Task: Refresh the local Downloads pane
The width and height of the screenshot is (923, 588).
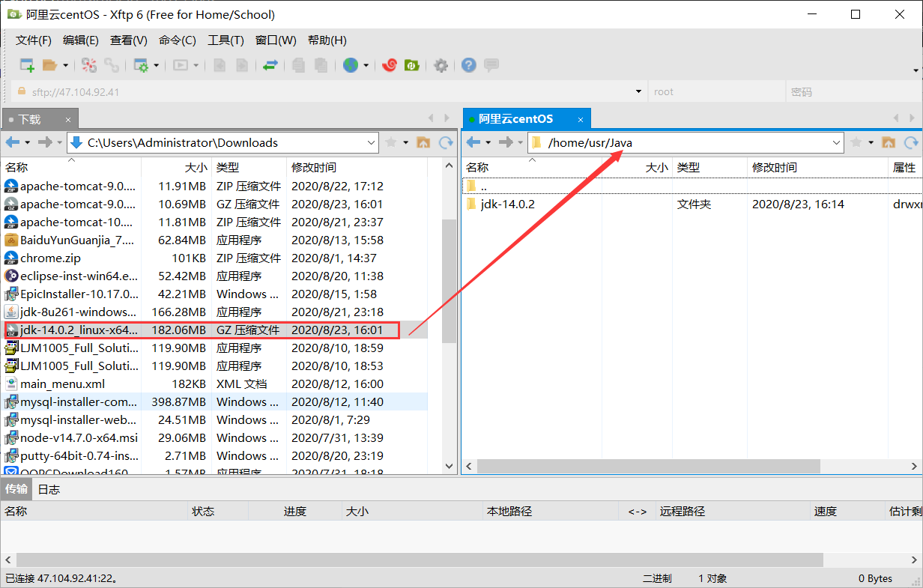Action: click(446, 142)
